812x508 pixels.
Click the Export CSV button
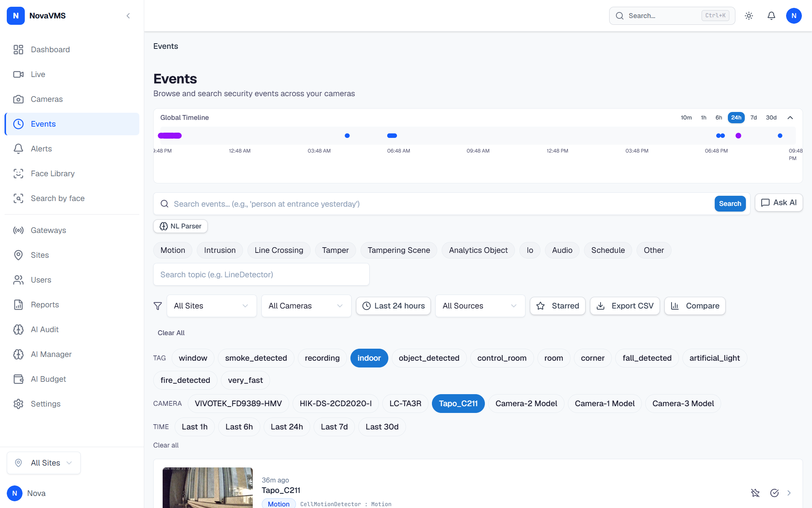coord(625,306)
